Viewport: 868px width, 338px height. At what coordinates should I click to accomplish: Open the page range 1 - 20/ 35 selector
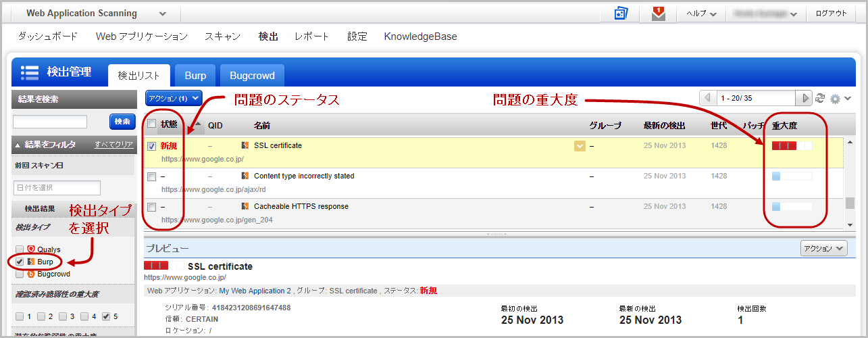tap(757, 98)
